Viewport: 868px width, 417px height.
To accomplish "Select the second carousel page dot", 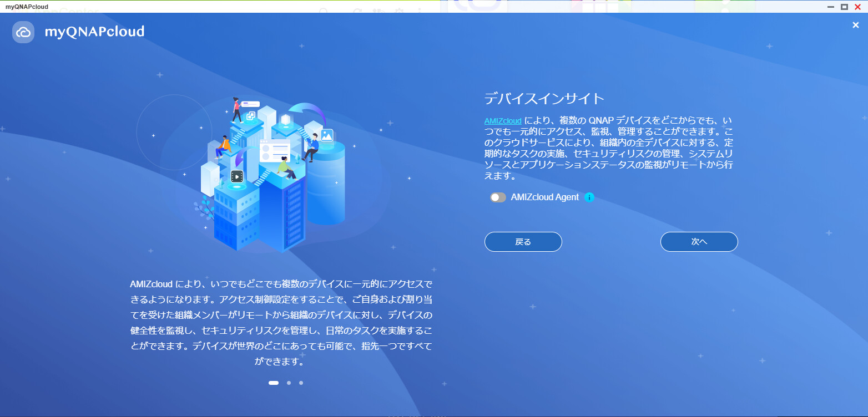I will [x=289, y=383].
